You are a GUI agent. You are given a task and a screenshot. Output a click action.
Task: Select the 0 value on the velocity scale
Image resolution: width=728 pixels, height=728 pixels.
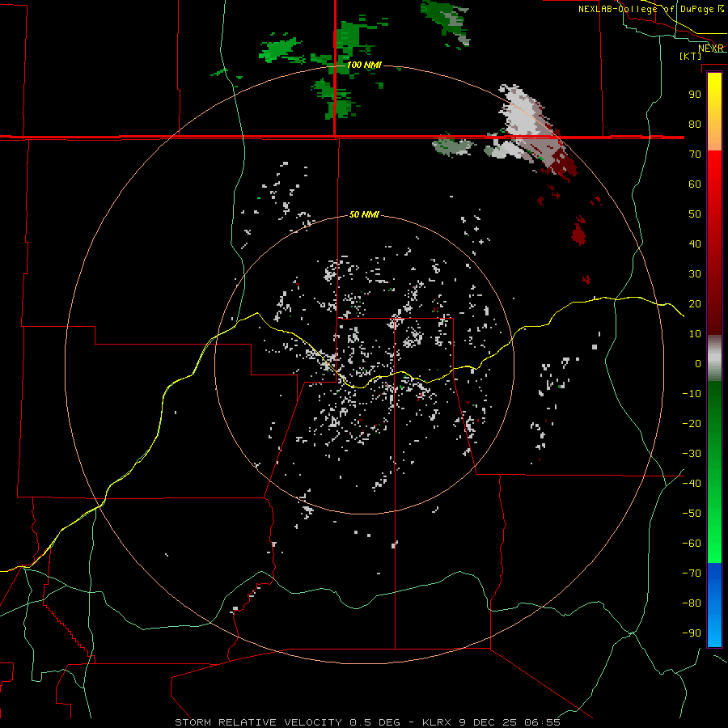698,363
